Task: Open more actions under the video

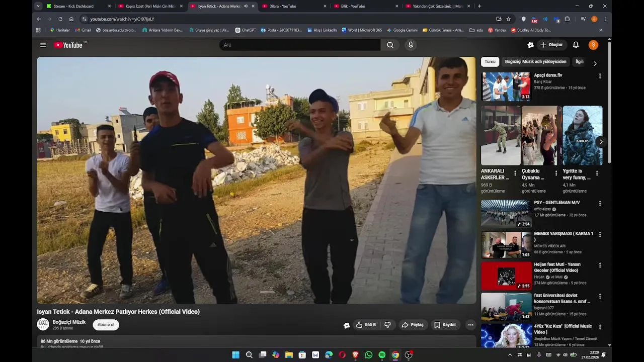Action: tap(470, 325)
